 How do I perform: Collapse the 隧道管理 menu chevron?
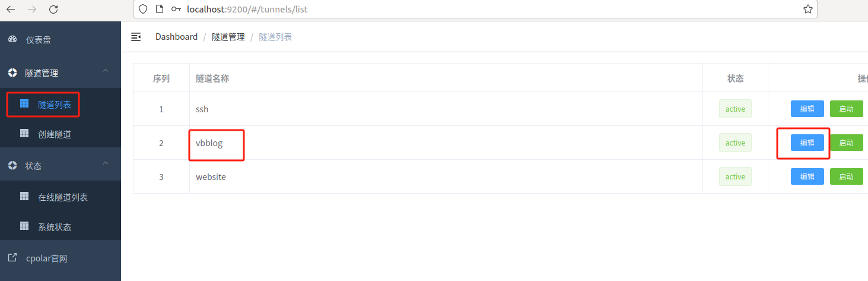[x=106, y=71]
